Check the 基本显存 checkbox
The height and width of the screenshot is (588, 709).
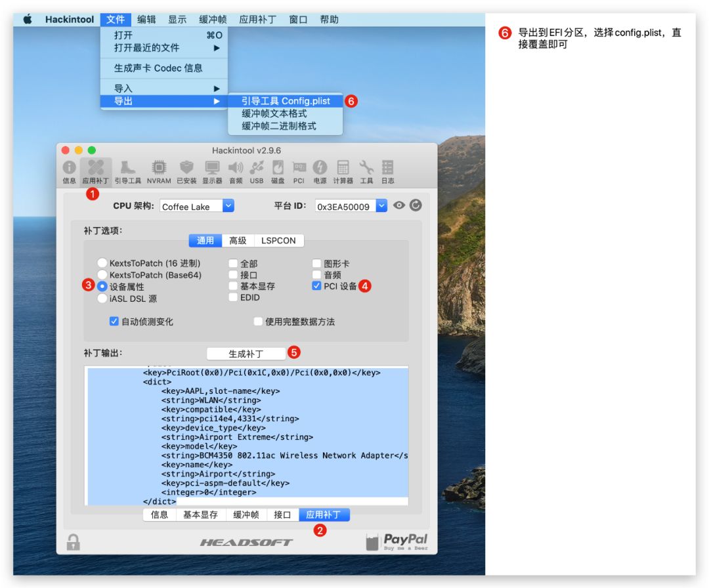tap(233, 285)
